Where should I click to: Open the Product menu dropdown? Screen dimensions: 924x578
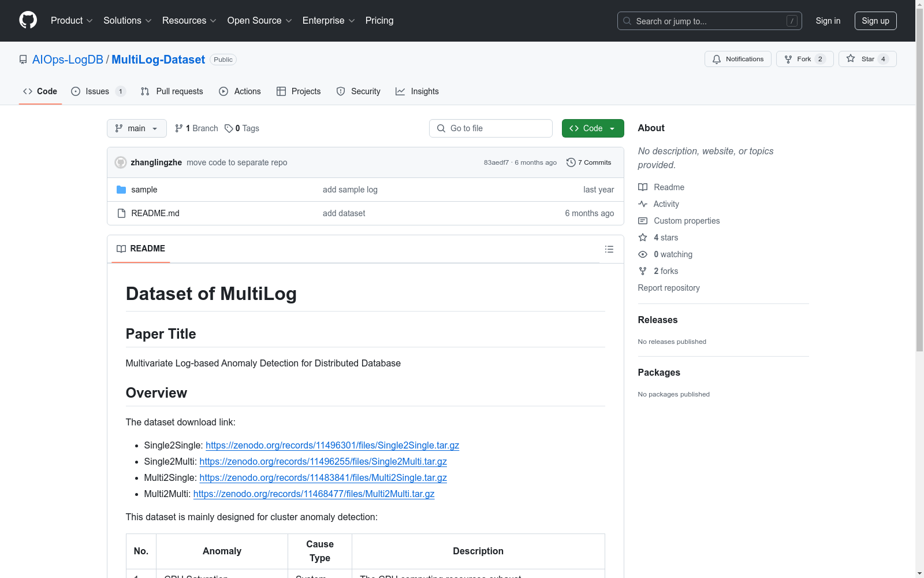click(x=70, y=20)
